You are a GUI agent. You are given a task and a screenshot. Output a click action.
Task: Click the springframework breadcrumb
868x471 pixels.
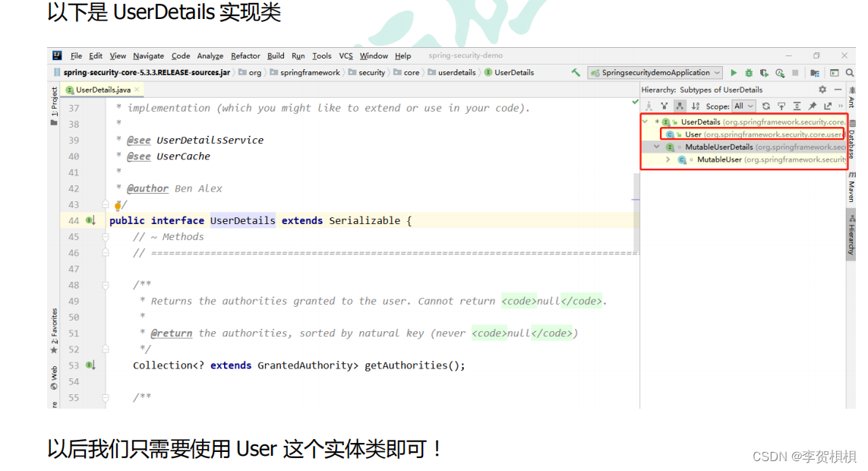click(x=305, y=72)
